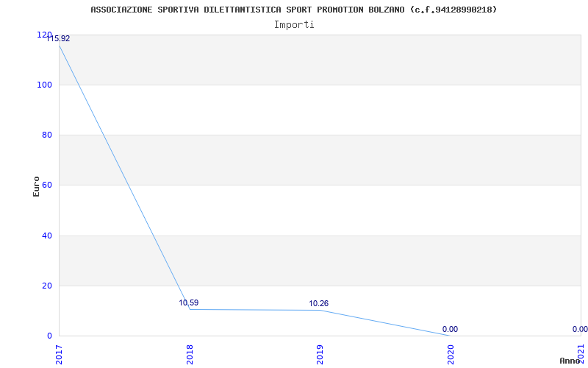Click the 120 y-axis tick label

click(x=44, y=35)
